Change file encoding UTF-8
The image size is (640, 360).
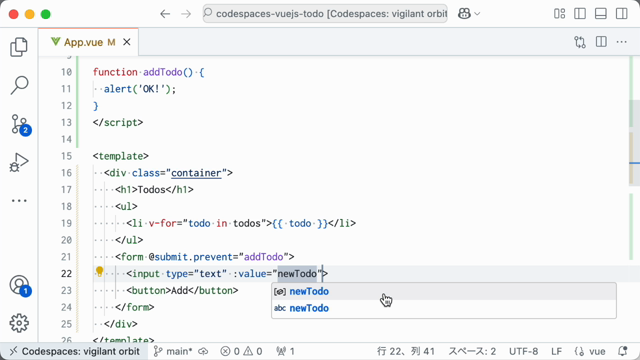pyautogui.click(x=523, y=351)
